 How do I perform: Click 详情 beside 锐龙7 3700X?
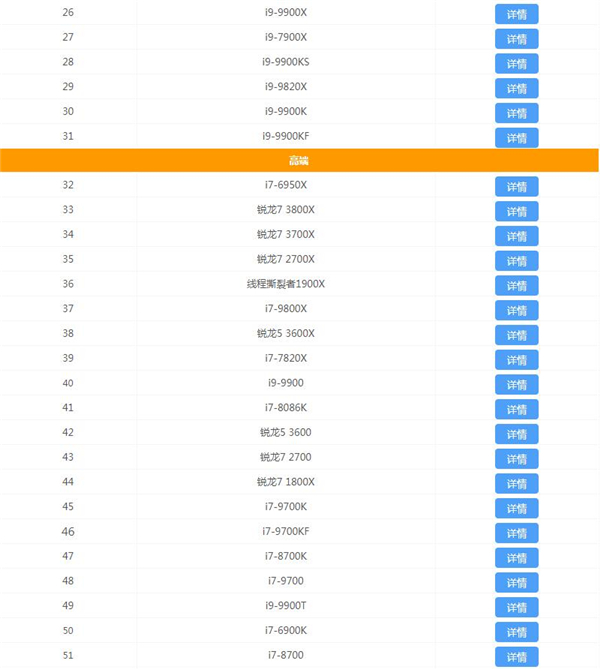[516, 236]
